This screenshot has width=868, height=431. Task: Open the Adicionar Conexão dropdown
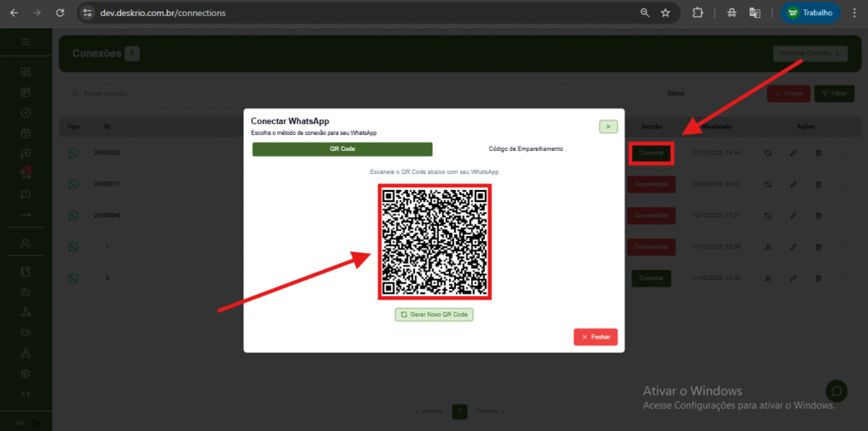[810, 53]
